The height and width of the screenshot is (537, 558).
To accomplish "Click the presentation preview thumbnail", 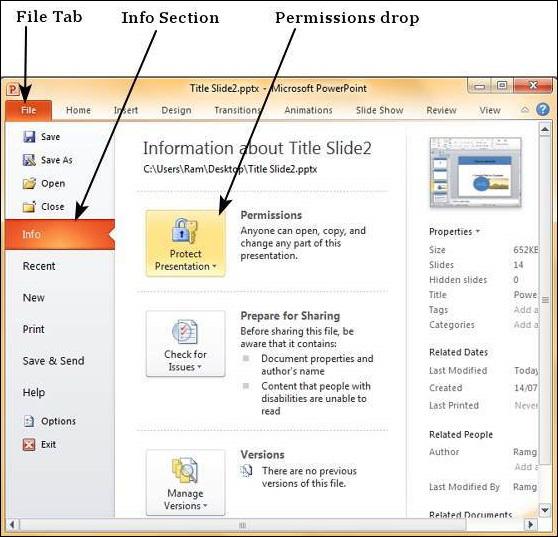I will click(x=475, y=172).
